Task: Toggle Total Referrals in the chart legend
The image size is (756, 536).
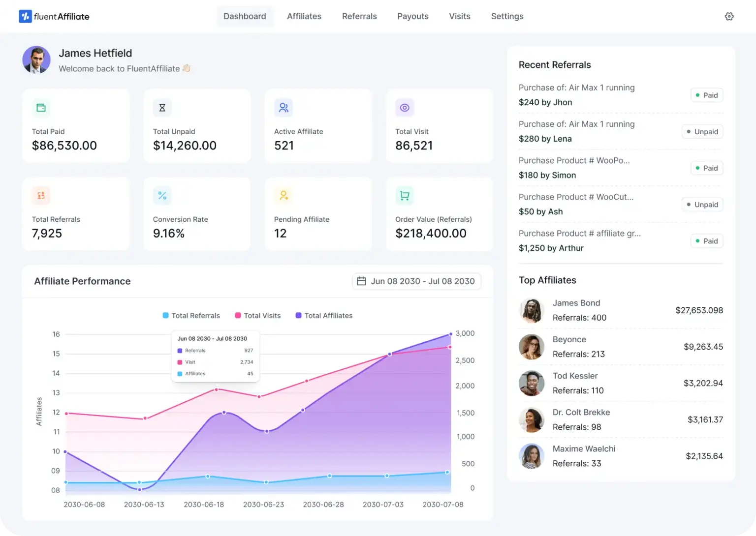Action: (191, 315)
